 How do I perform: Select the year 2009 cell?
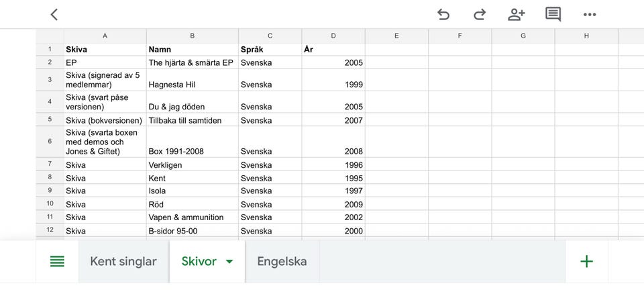point(333,204)
